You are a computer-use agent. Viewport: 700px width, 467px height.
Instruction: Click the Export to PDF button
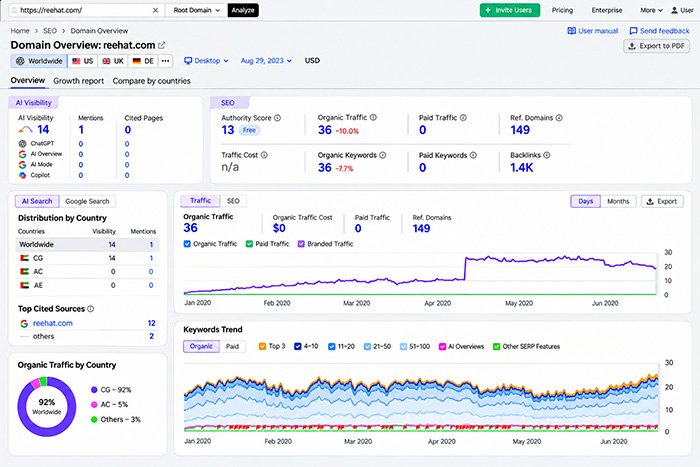click(656, 46)
